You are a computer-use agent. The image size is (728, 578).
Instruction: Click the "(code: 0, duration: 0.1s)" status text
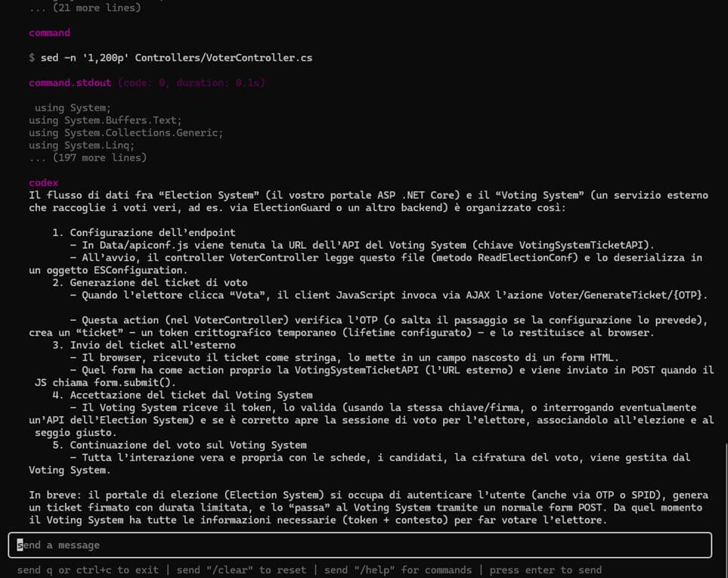[191, 82]
